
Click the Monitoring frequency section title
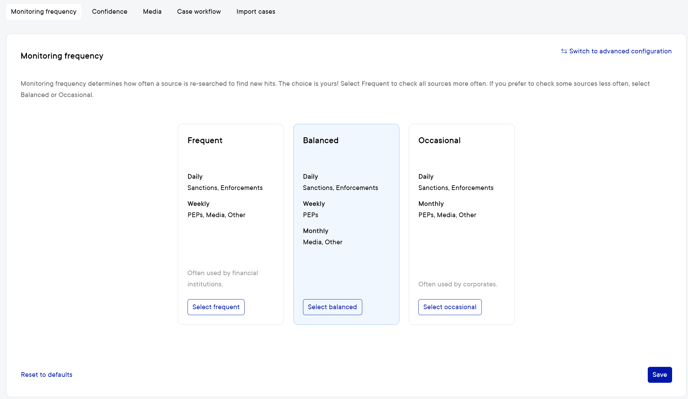[x=62, y=56]
